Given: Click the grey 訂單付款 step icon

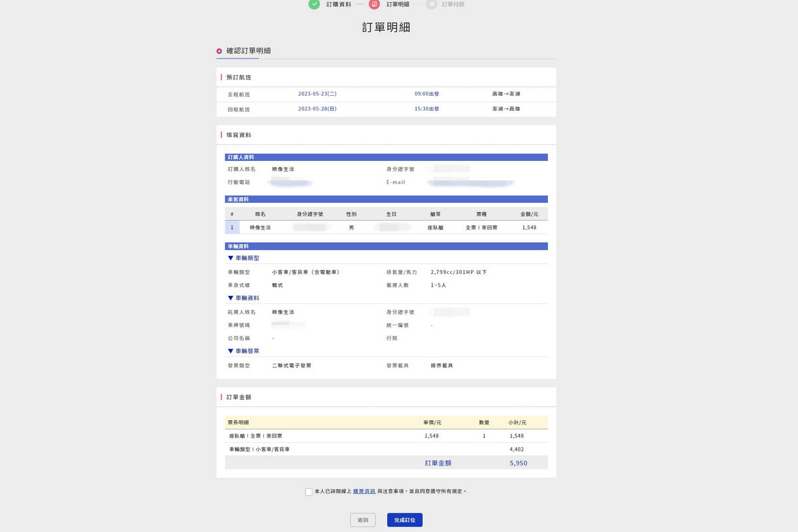Looking at the screenshot, I should click(x=432, y=4).
